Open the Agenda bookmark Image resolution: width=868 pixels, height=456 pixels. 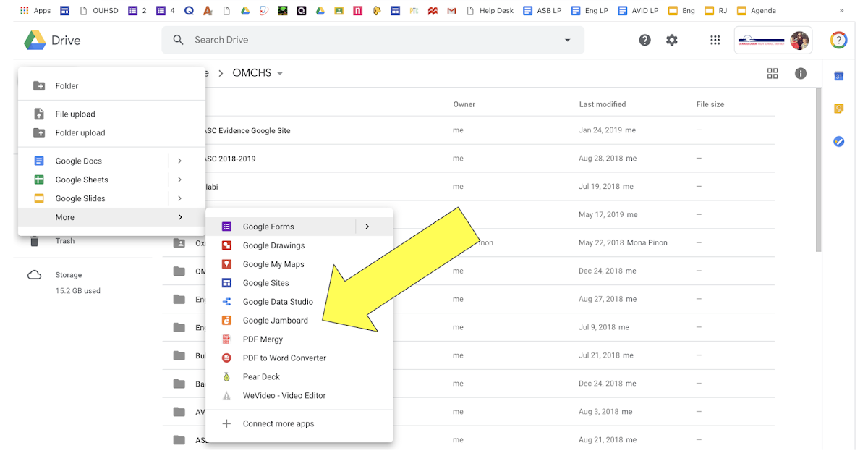[757, 11]
